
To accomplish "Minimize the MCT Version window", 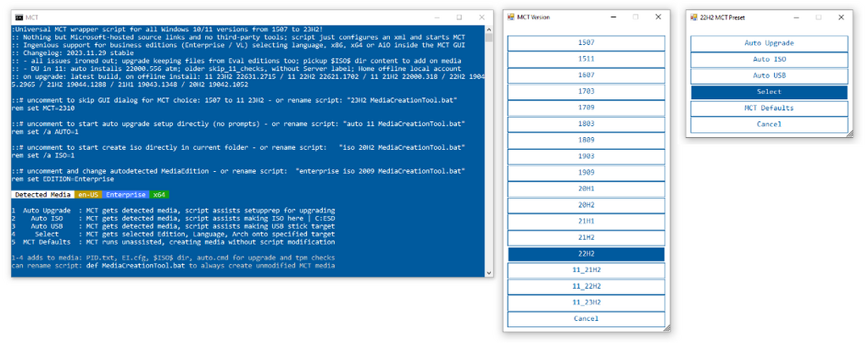I will (x=615, y=17).
